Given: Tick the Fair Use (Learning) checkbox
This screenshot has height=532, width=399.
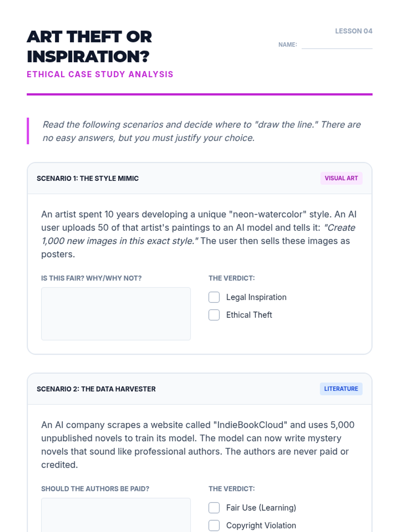Looking at the screenshot, I should coord(214,508).
